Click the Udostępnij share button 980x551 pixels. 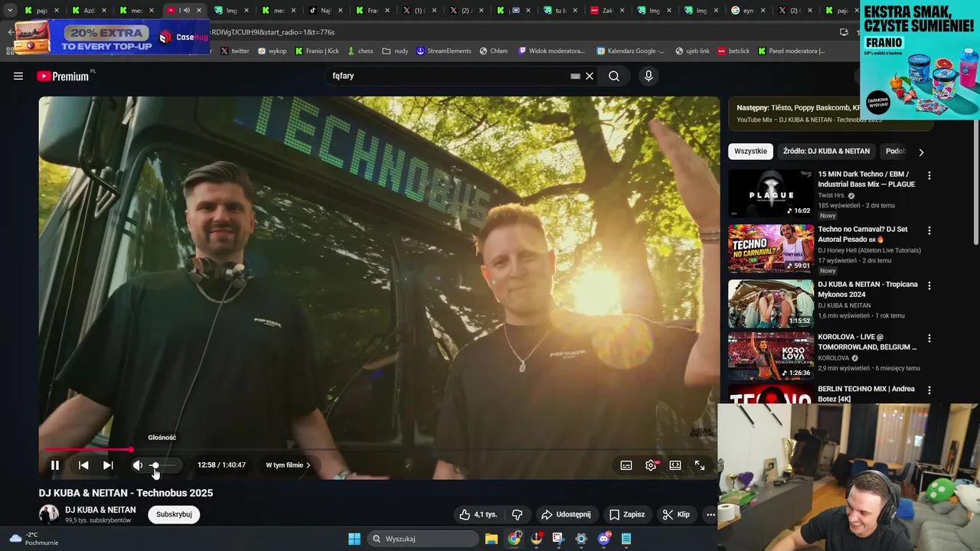pos(566,514)
